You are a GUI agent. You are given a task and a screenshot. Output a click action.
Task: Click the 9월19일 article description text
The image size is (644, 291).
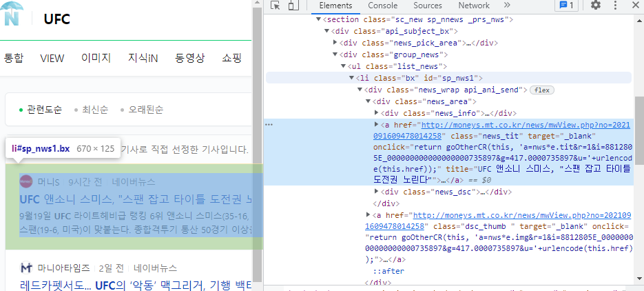coord(136,223)
